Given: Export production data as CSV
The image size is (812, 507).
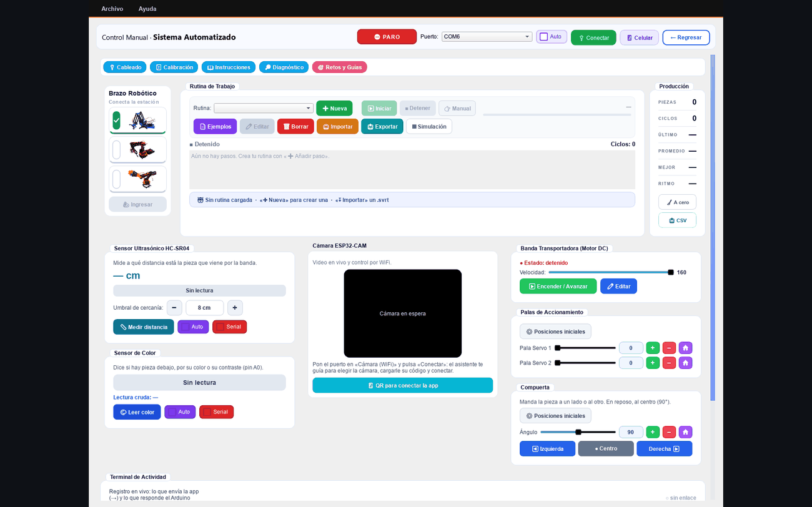Looking at the screenshot, I should pyautogui.click(x=677, y=220).
